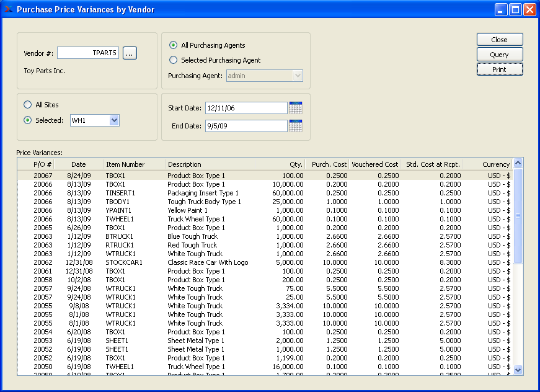This screenshot has width=540, height=392.
Task: Minimize the Purchase Price Variances window
Action: tap(501, 10)
